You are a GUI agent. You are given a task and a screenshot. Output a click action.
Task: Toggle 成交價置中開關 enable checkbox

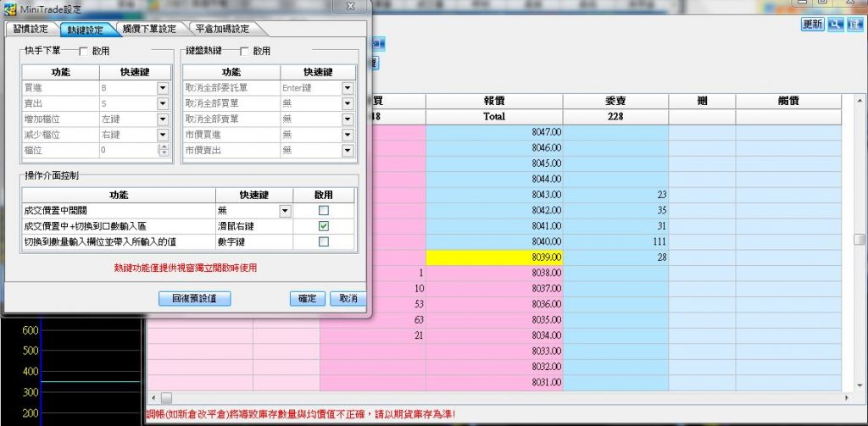[x=324, y=210]
